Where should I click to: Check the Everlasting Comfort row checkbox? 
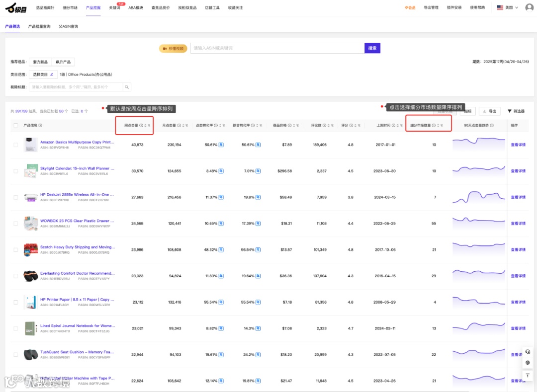pos(16,276)
